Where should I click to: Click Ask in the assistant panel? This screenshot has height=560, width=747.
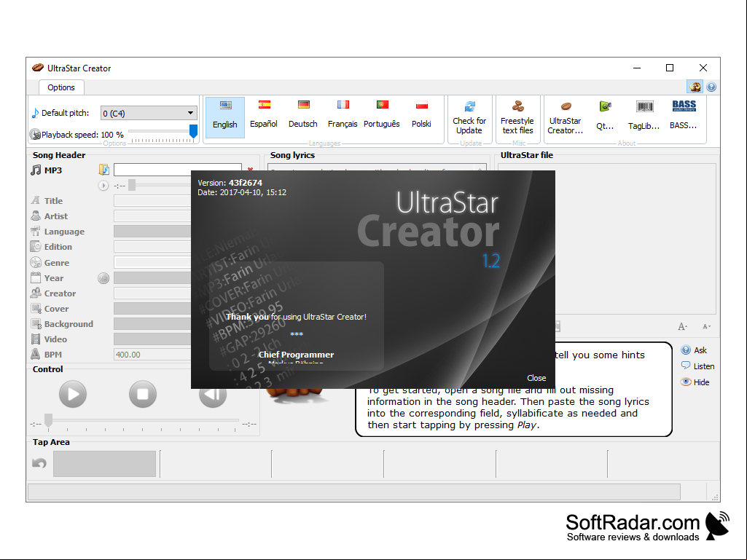[694, 350]
